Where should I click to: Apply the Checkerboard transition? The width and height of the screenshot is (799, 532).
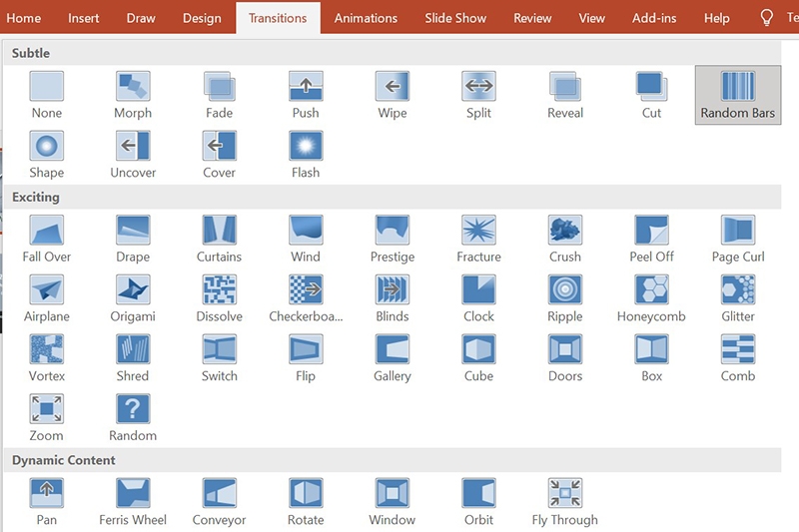pyautogui.click(x=306, y=298)
